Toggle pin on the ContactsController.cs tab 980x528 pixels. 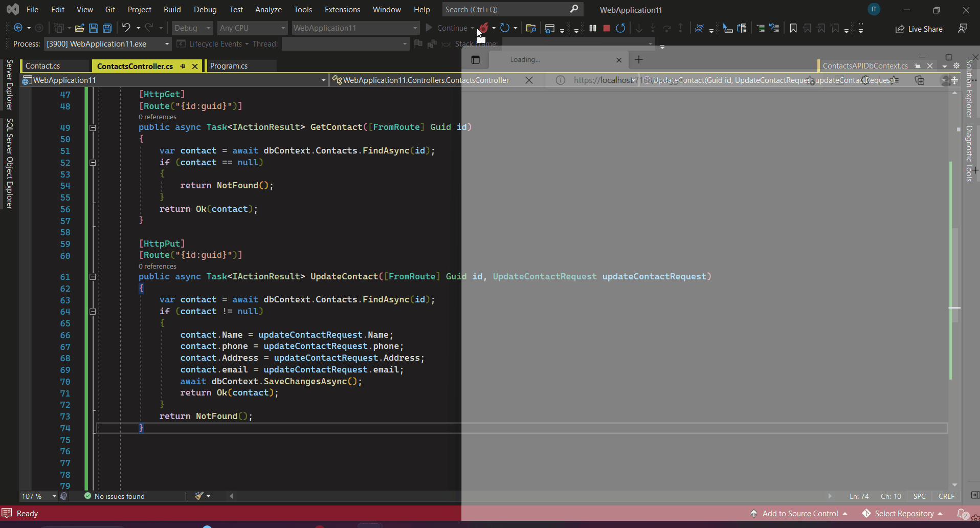click(183, 66)
